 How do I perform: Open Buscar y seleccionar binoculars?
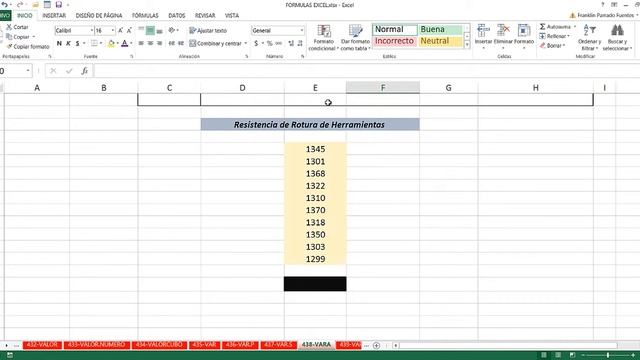(617, 38)
